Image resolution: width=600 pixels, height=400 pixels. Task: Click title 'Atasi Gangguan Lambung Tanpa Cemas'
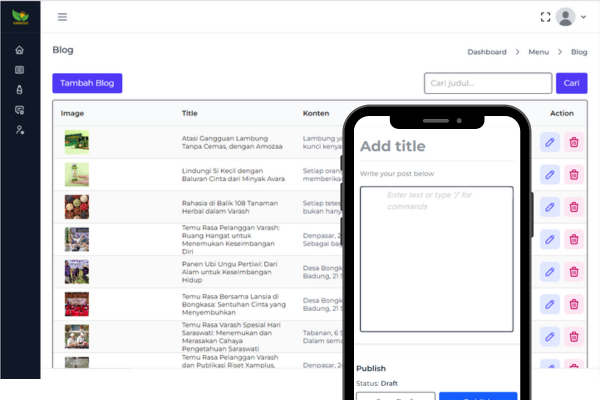point(232,142)
